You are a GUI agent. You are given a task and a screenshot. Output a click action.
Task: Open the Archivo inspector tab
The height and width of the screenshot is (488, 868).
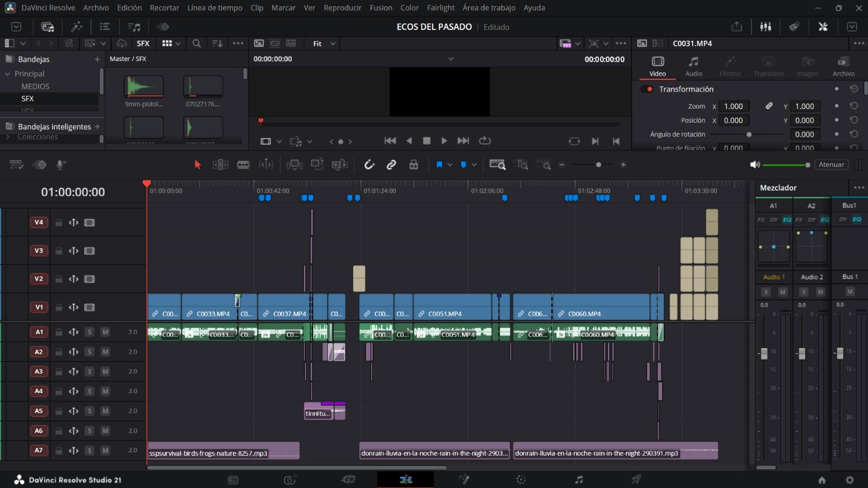pos(843,67)
